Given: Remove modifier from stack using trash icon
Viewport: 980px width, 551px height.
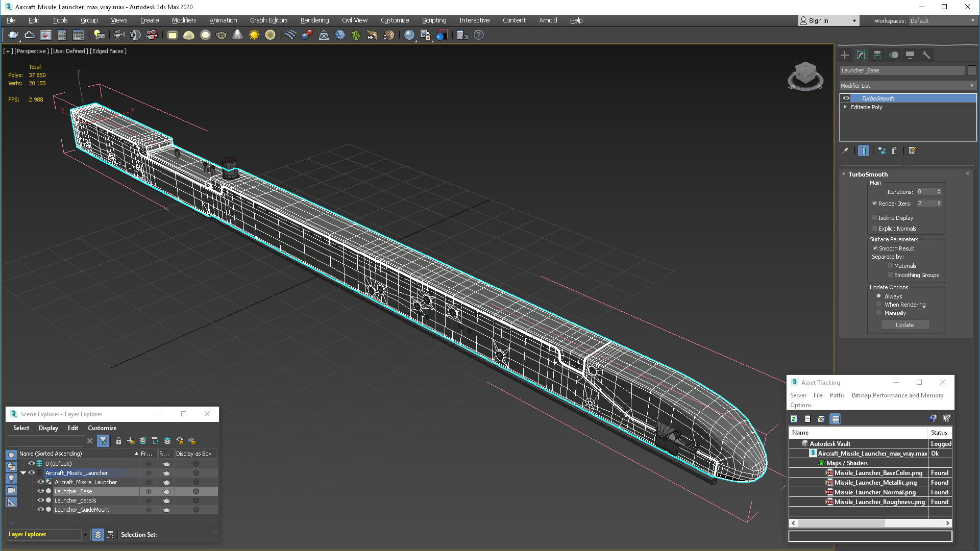Looking at the screenshot, I should (x=894, y=151).
